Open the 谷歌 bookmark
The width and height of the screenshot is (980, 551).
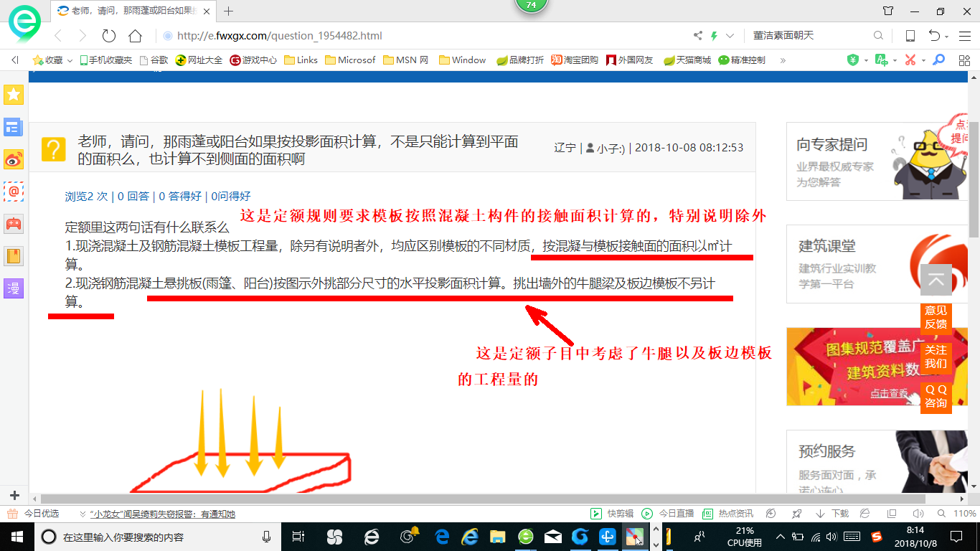[154, 60]
